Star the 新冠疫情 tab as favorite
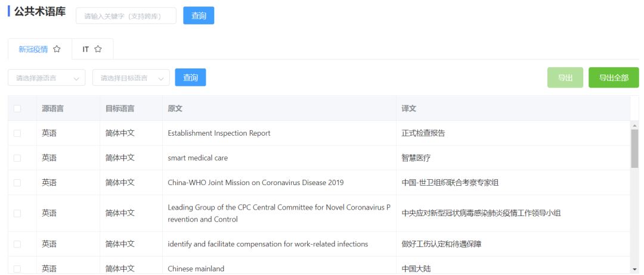Viewport: 644px width, 275px height. [x=57, y=49]
